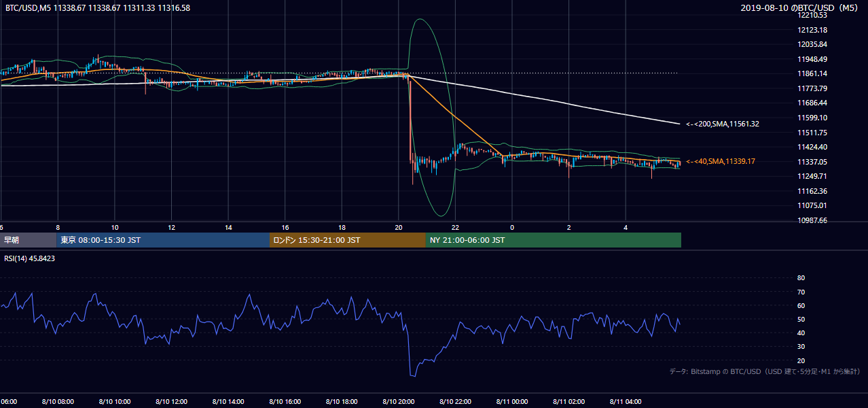
Task: Click RSI axis level 80
Action: pos(801,278)
